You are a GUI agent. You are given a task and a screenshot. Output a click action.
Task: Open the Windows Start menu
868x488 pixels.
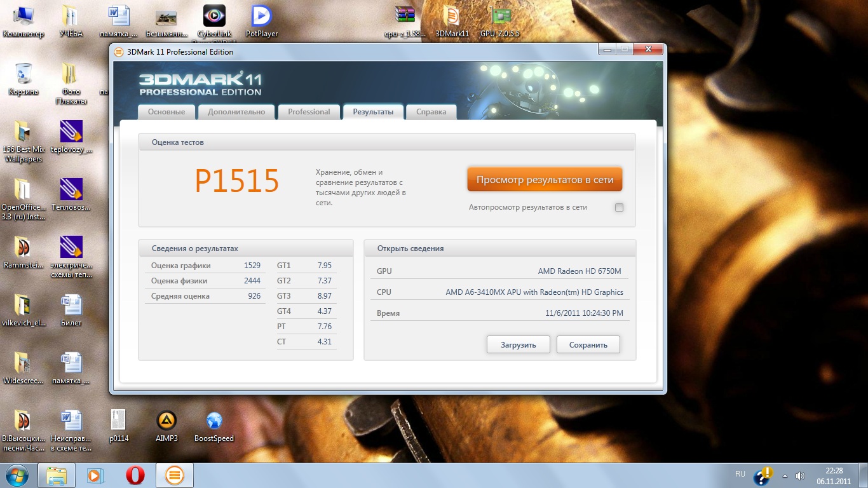(17, 475)
